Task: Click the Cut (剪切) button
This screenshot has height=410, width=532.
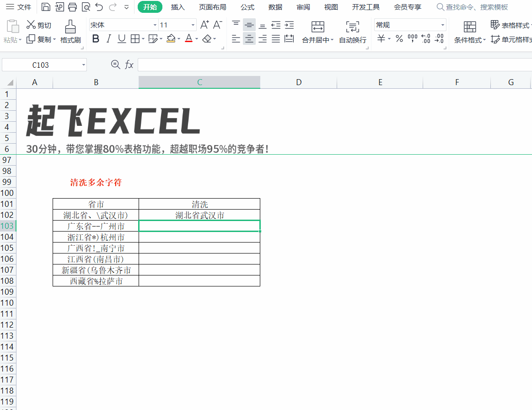Action: coord(39,25)
